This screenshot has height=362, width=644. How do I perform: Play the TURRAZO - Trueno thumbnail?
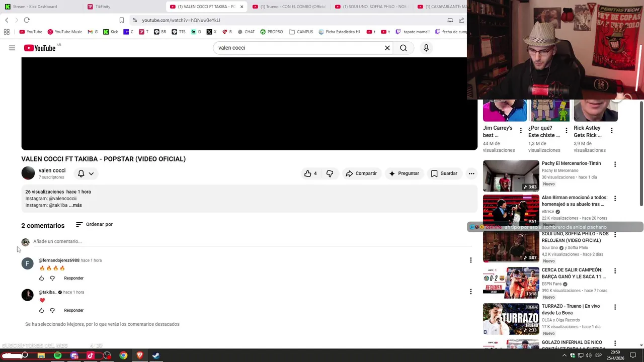511,319
